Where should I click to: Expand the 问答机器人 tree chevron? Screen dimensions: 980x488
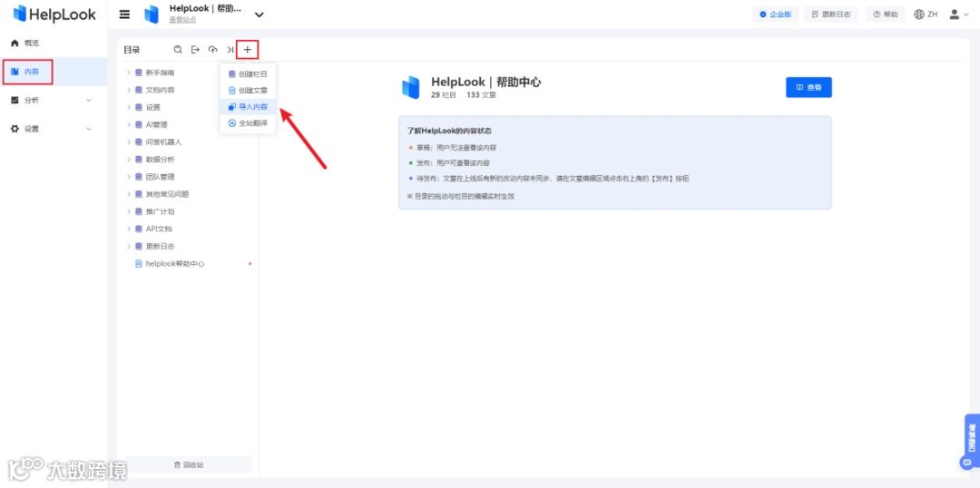128,142
